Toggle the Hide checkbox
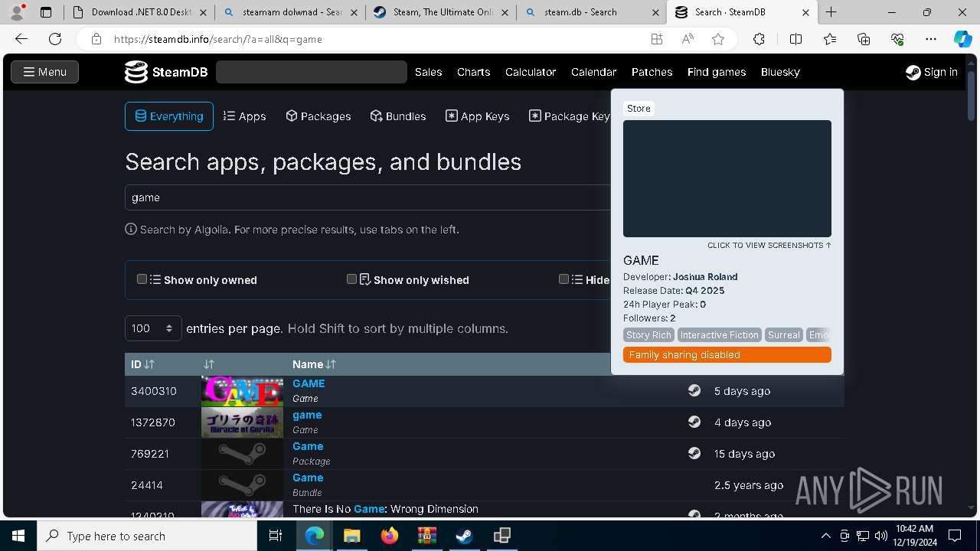This screenshot has height=551, width=980. (563, 279)
